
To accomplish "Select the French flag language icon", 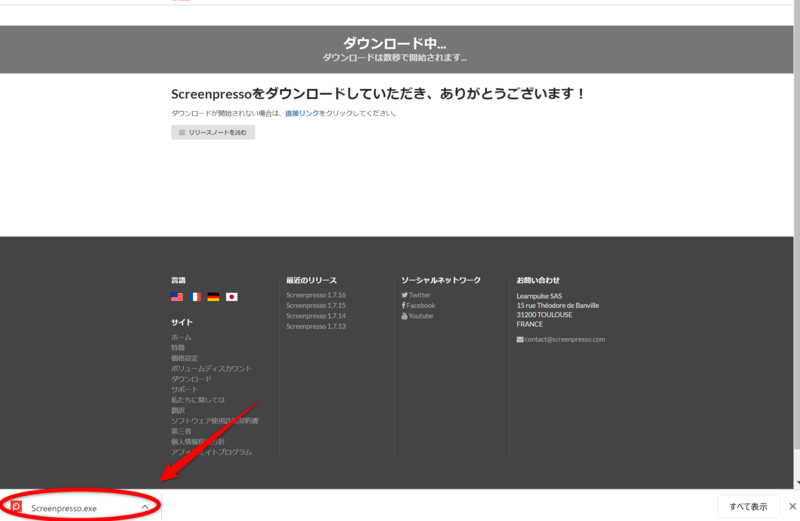I will [195, 296].
